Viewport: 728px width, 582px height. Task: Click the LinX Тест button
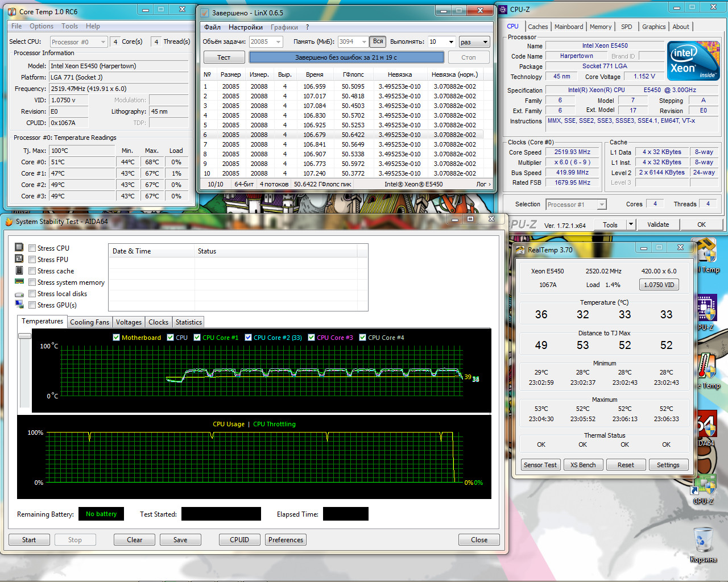(224, 57)
